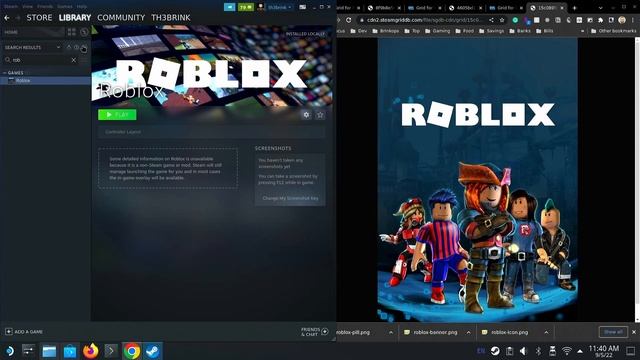Image resolution: width=640 pixels, height=360 pixels.
Task: Bookmark this page with the star icon
Action: click(x=502, y=20)
